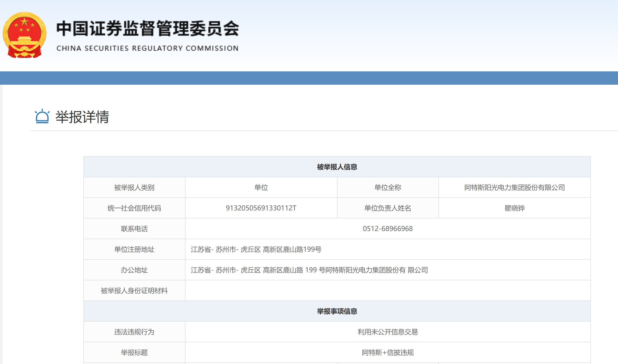Click the blue navigation bar
Screen dimensions: 618x364
[x=309, y=78]
